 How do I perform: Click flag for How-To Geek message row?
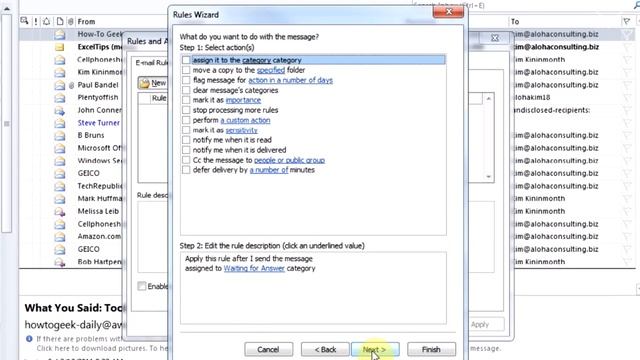627,34
